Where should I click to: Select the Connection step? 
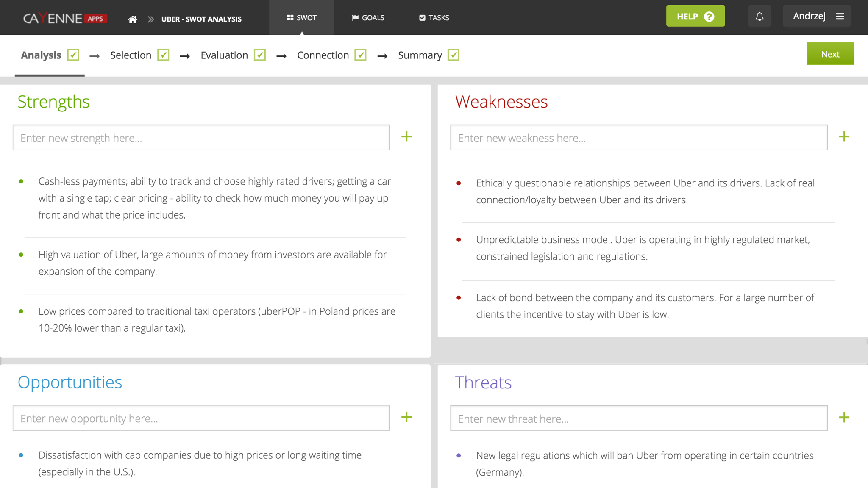(x=323, y=55)
